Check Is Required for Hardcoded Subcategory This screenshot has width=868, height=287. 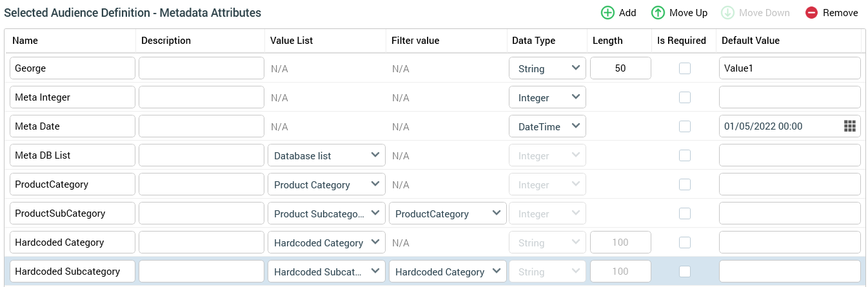tap(685, 272)
